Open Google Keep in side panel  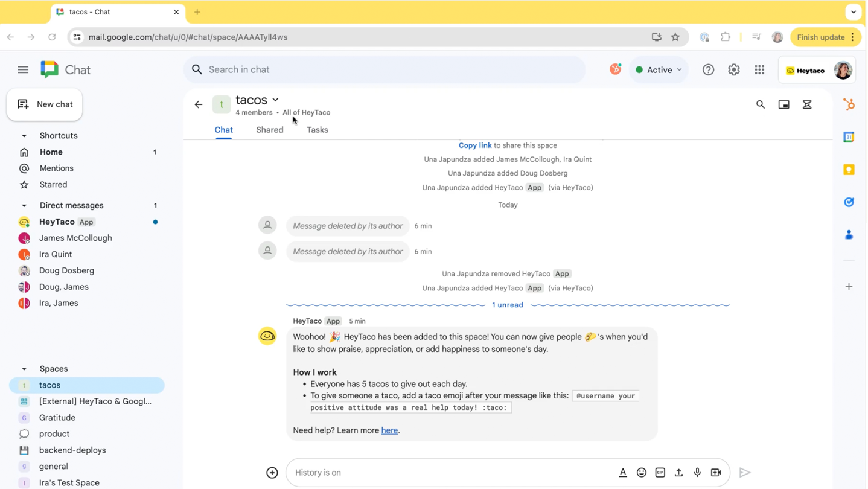pos(849,170)
